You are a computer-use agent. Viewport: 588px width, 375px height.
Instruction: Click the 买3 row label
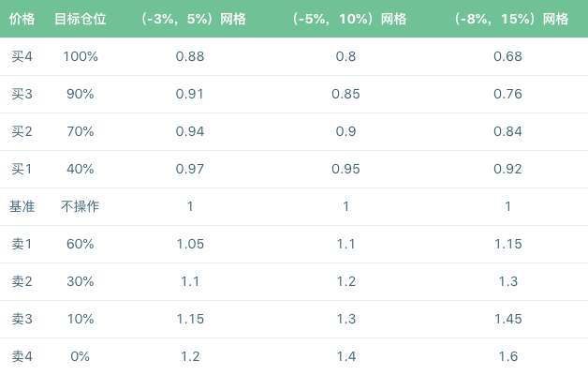(x=22, y=94)
